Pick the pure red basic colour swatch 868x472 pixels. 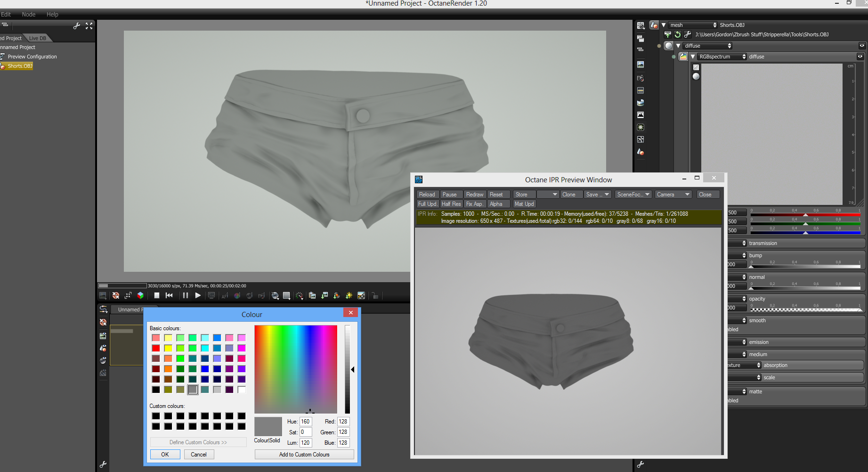pyautogui.click(x=156, y=348)
